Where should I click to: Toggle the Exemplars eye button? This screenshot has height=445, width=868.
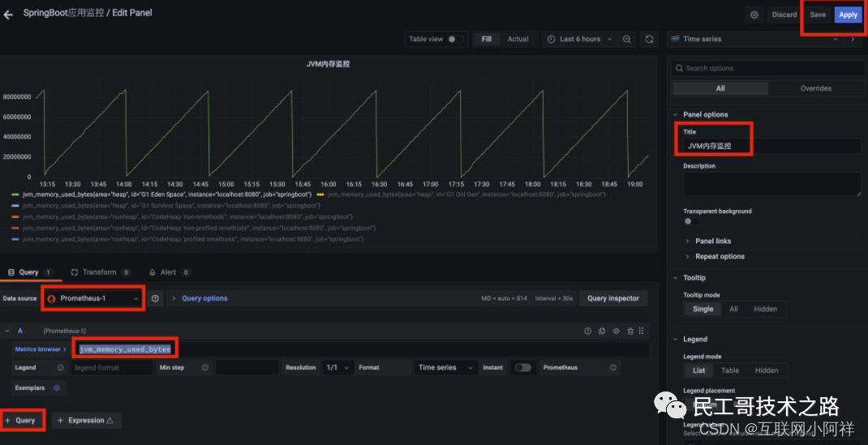tap(57, 388)
